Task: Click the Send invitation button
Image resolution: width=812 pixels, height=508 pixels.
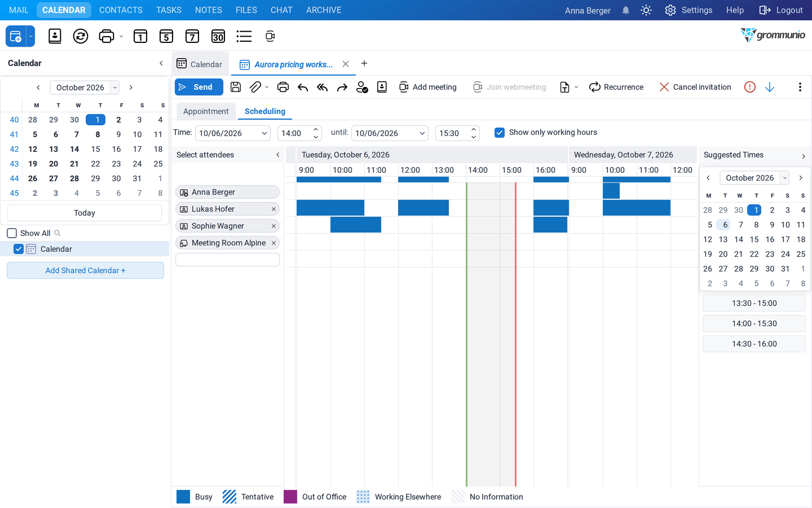Action: click(x=198, y=87)
